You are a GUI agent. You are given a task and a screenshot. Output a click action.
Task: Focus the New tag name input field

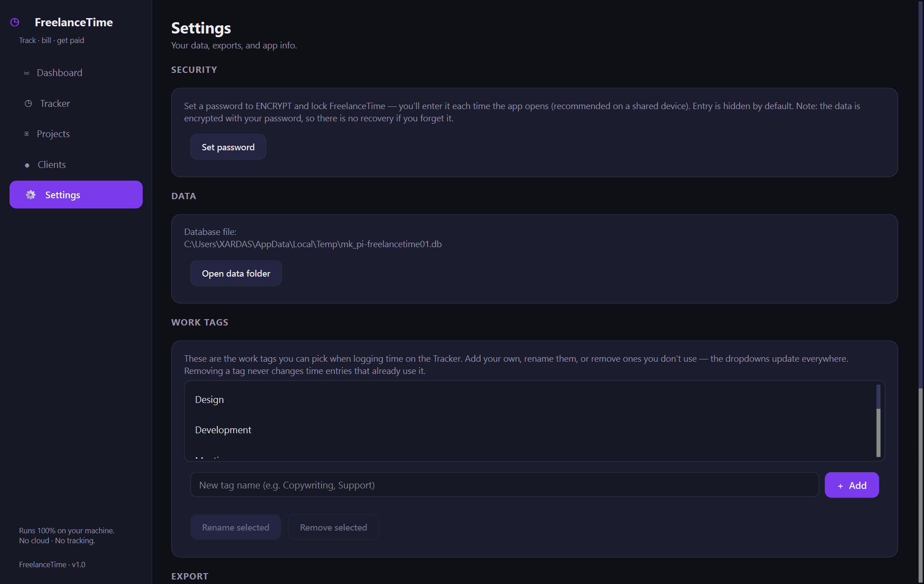point(505,485)
